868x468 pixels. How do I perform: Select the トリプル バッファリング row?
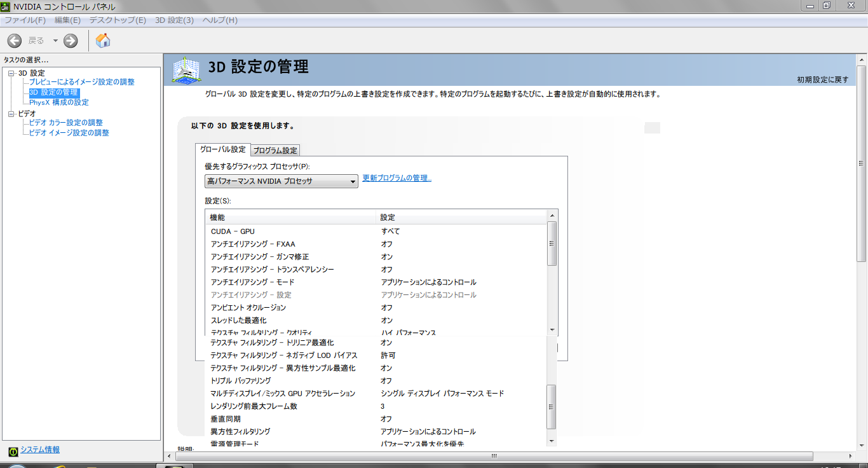click(376, 381)
